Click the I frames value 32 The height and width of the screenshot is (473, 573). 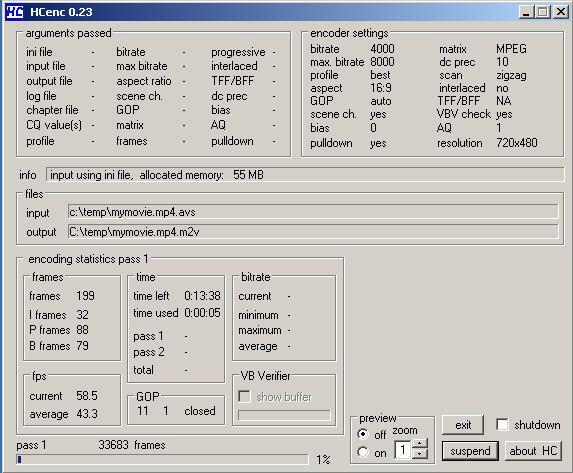(x=82, y=314)
